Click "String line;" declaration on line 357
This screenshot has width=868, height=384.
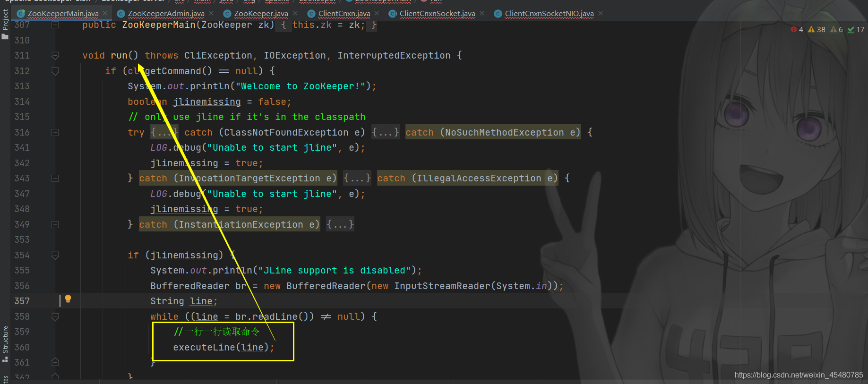click(x=184, y=301)
